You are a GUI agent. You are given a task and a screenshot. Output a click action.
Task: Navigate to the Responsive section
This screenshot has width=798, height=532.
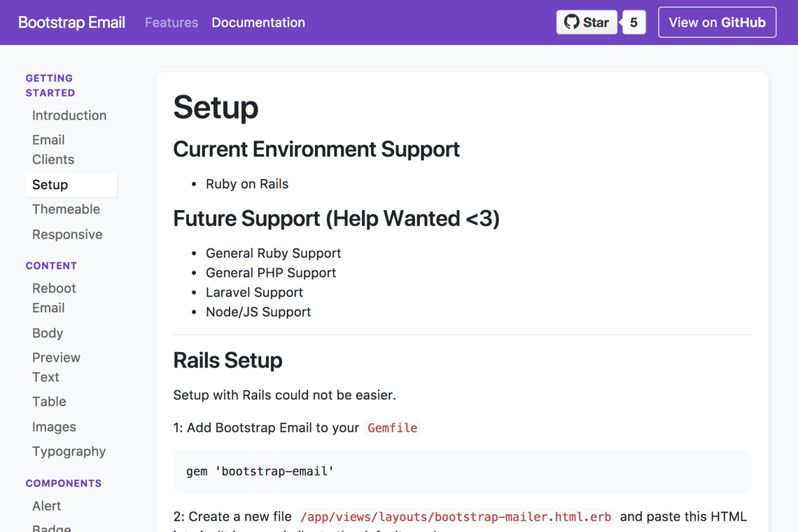tap(67, 234)
